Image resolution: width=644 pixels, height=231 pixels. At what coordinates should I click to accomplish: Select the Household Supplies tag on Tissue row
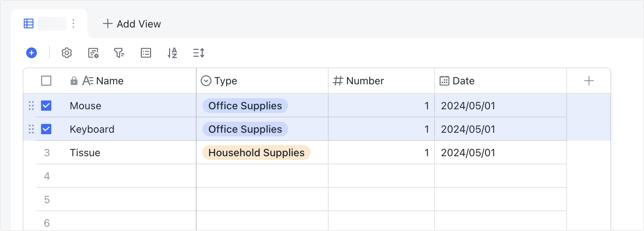pos(256,153)
